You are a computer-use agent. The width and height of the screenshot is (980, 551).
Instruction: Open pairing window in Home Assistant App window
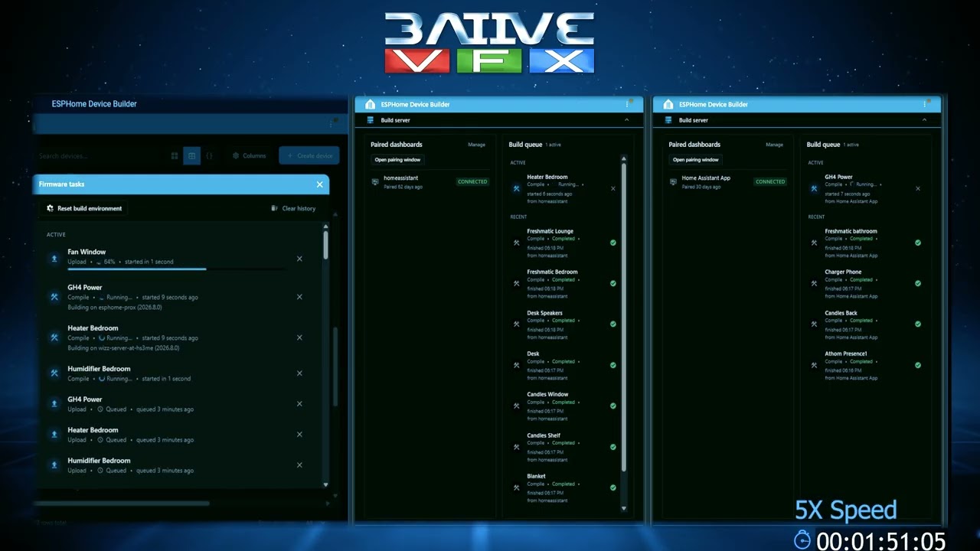[x=696, y=160]
